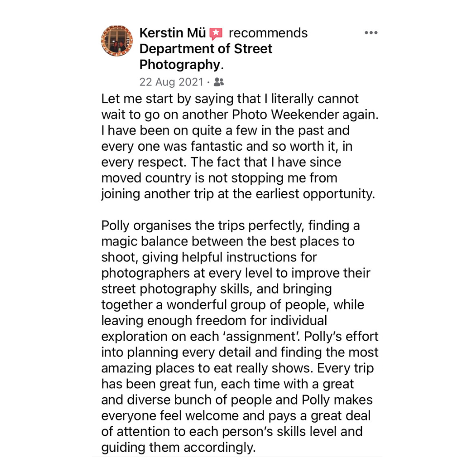
Task: Click the line starting "amazing places to eat"
Action: (234, 368)
